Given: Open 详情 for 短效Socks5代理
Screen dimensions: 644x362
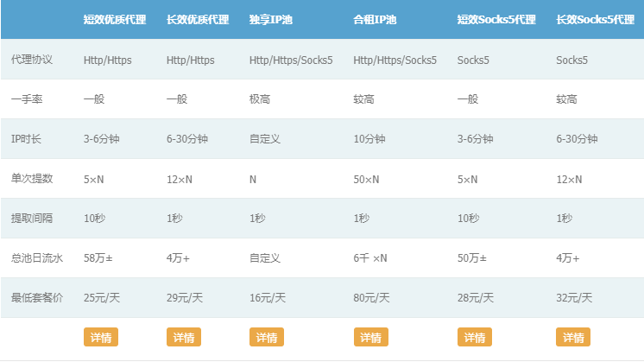Looking at the screenshot, I should [x=474, y=337].
